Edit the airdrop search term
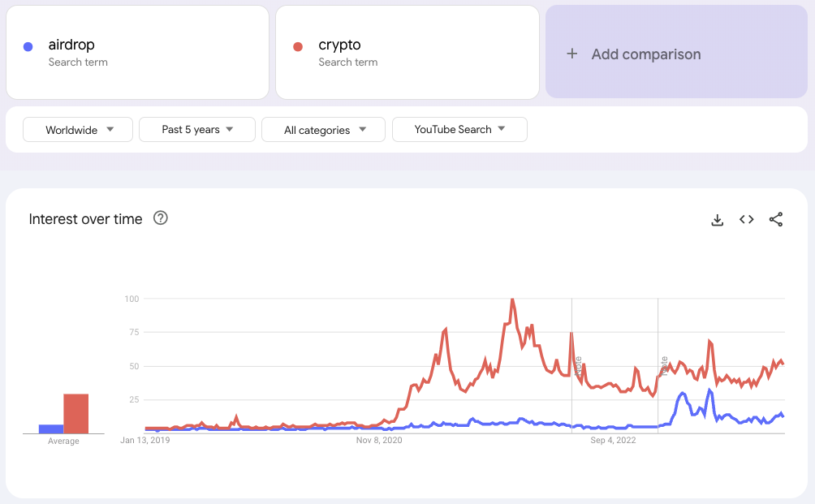 [71, 45]
